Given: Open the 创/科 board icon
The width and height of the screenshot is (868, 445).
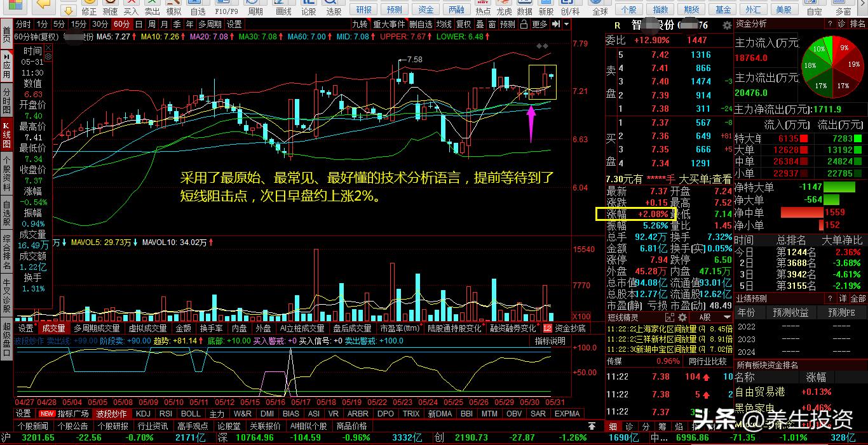Looking at the screenshot, I should (570, 8).
